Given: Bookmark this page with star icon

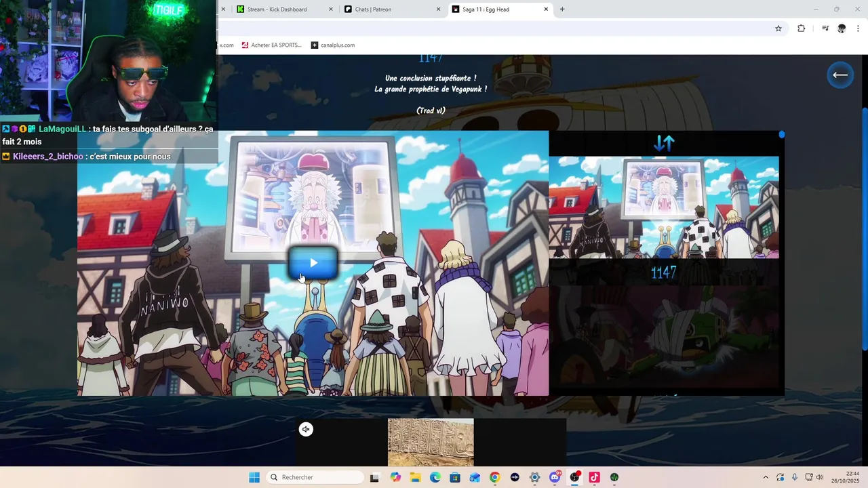Looking at the screenshot, I should click(778, 28).
